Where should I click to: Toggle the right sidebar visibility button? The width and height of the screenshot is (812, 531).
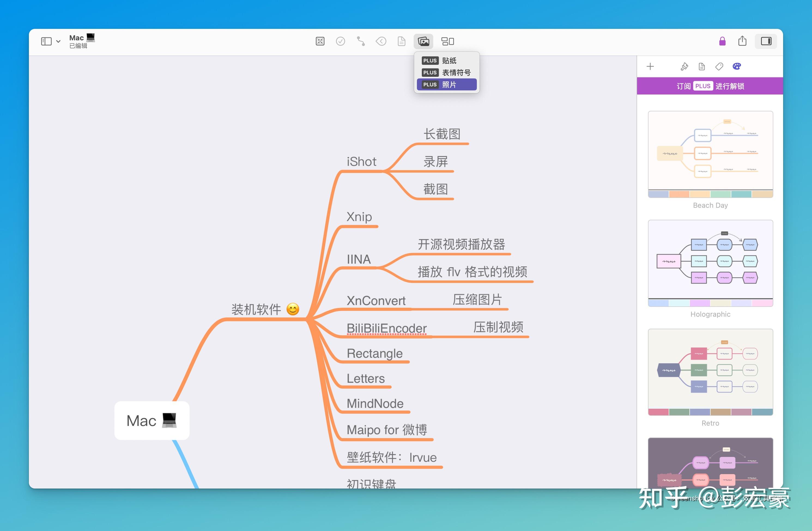click(766, 41)
